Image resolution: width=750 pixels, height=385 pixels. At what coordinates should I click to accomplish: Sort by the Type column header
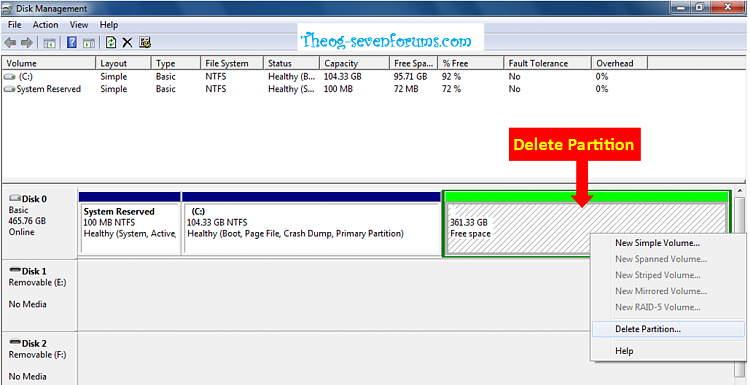click(176, 63)
